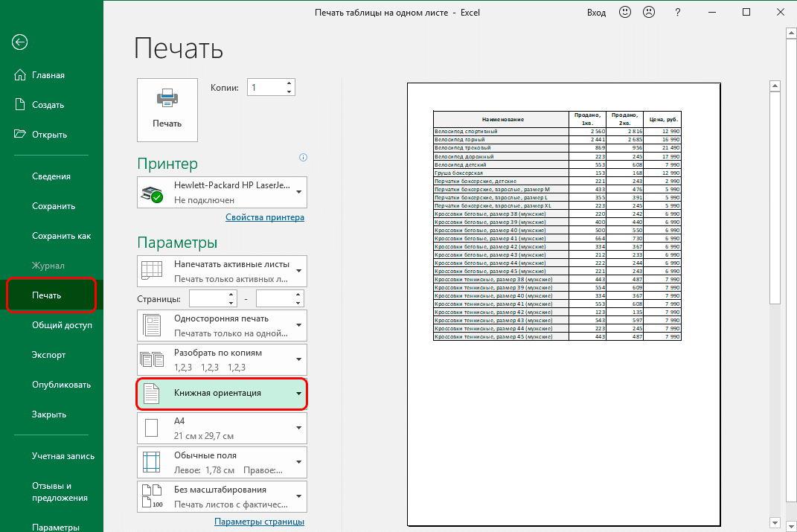Select Сохранить как in sidebar menu
The height and width of the screenshot is (532, 797).
tap(61, 236)
